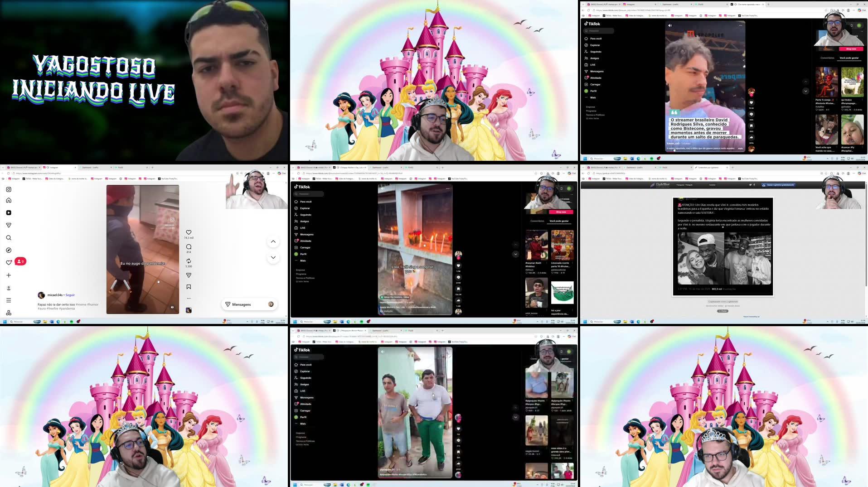Open File Explorer on the taskbar under Instagram window
This screenshot has width=868, height=487.
click(x=45, y=322)
